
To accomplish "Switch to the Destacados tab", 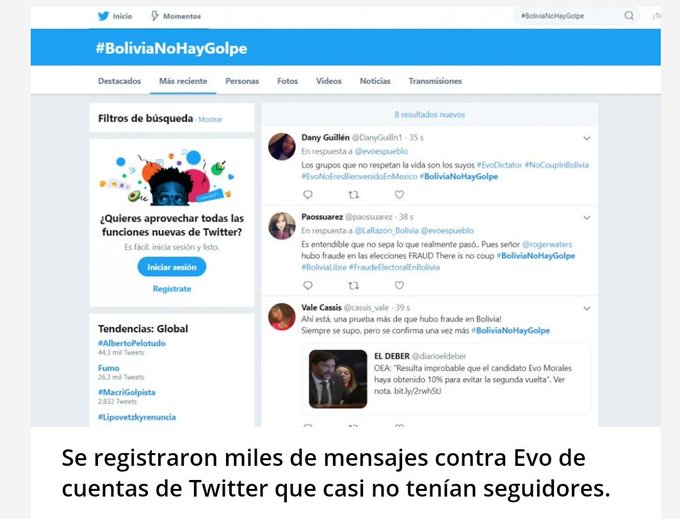I will (119, 81).
